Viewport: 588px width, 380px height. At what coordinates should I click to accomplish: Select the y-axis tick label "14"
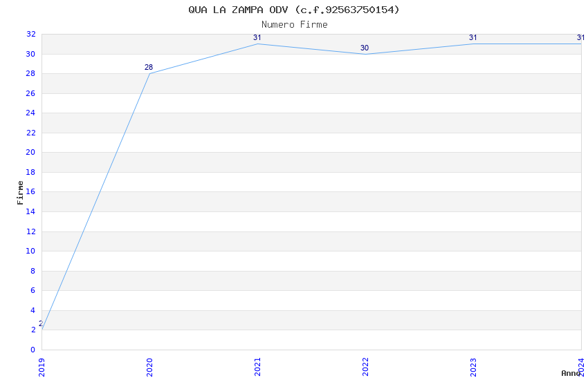pyautogui.click(x=30, y=211)
